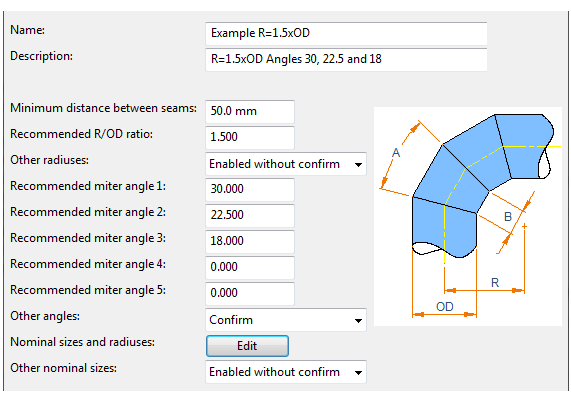Click the Other nominal sizes dropdown arrow
The width and height of the screenshot is (571, 401).
pos(358,373)
